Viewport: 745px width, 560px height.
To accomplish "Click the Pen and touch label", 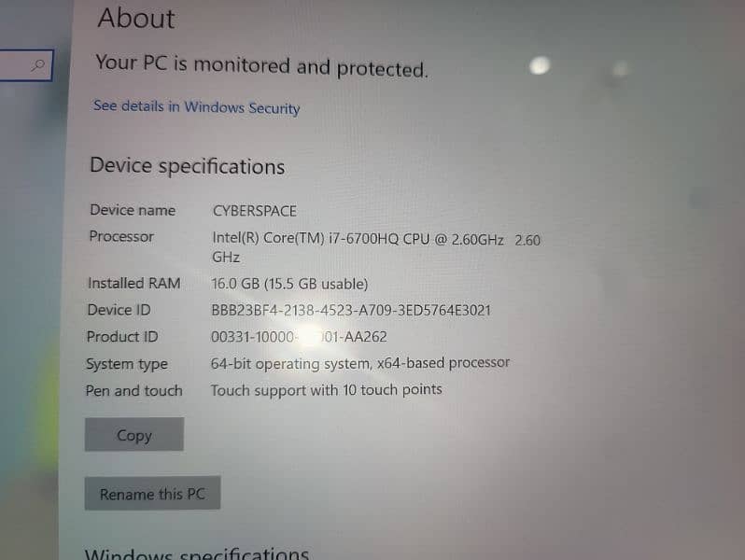I will pos(134,390).
